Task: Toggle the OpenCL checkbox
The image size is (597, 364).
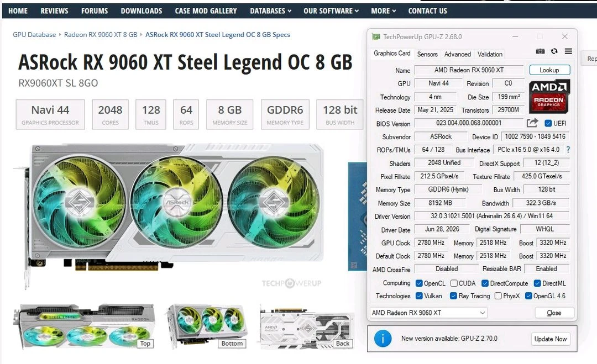Action: [x=419, y=283]
